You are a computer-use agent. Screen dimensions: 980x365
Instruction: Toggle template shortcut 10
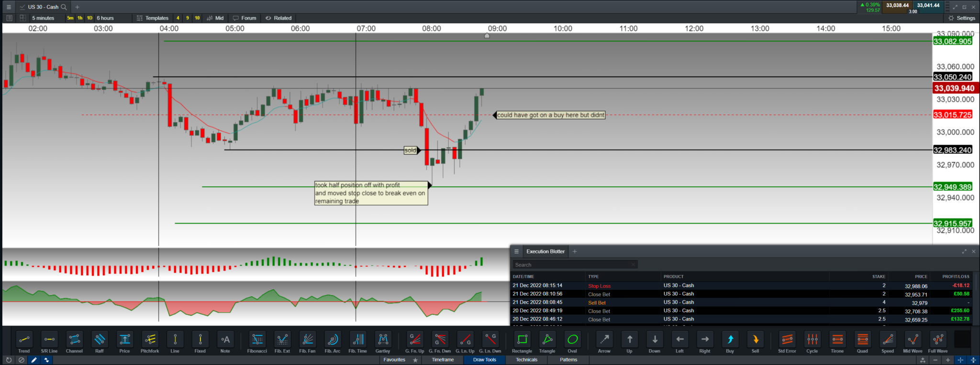click(197, 18)
